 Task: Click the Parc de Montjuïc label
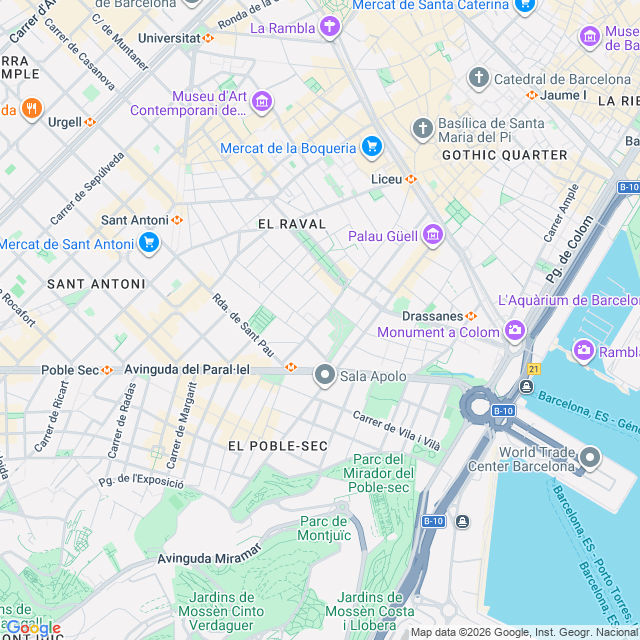(324, 528)
